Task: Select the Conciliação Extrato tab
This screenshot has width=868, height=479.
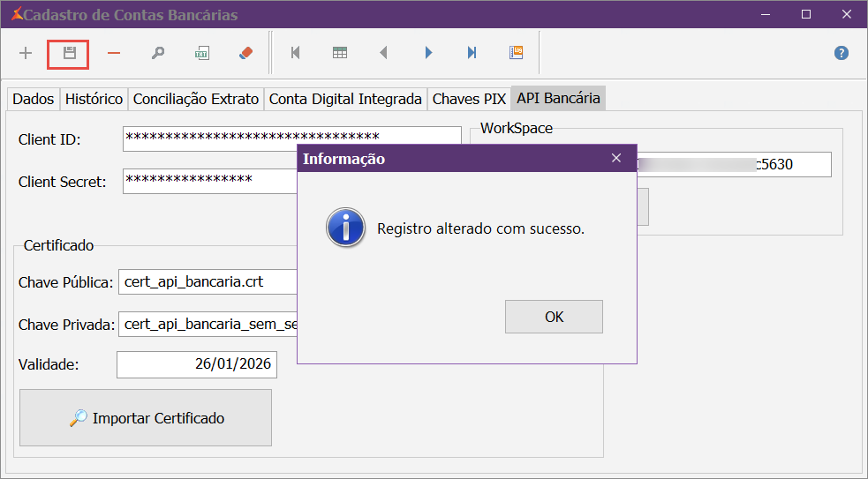Action: [x=196, y=99]
